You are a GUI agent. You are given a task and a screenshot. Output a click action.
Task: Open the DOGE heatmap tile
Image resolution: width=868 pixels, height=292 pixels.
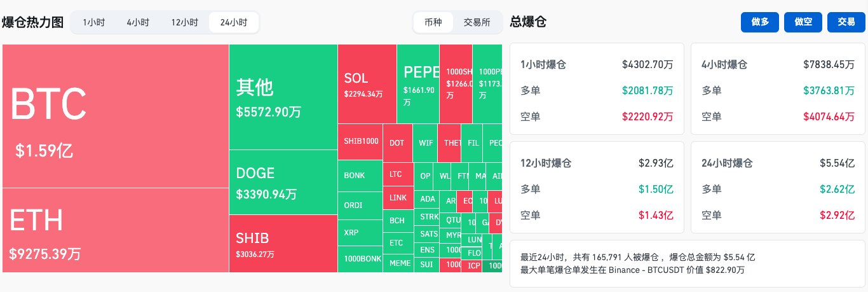[x=283, y=183]
